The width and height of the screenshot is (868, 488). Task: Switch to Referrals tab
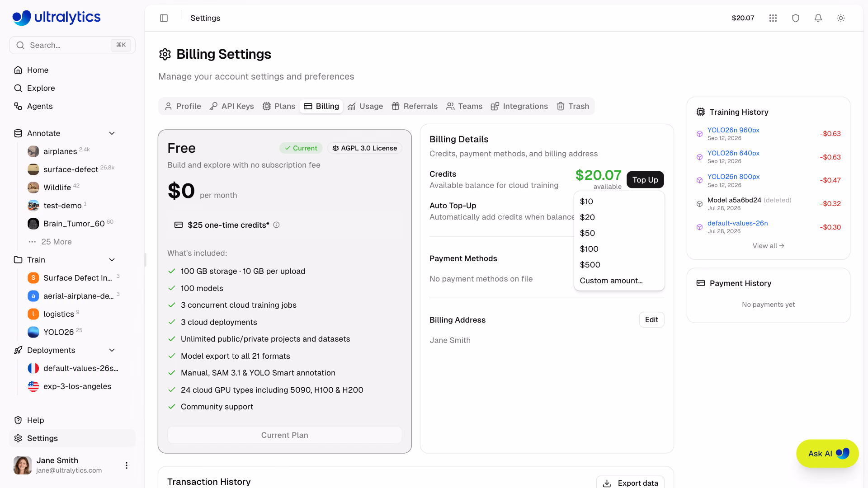click(x=415, y=106)
